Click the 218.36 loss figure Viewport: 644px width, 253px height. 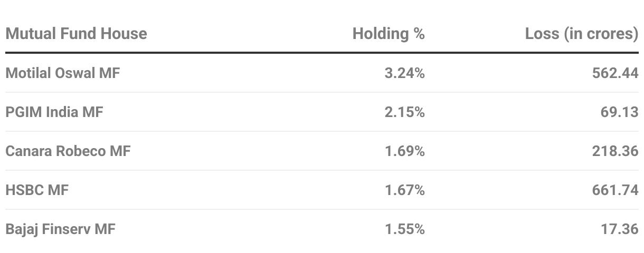coord(615,151)
